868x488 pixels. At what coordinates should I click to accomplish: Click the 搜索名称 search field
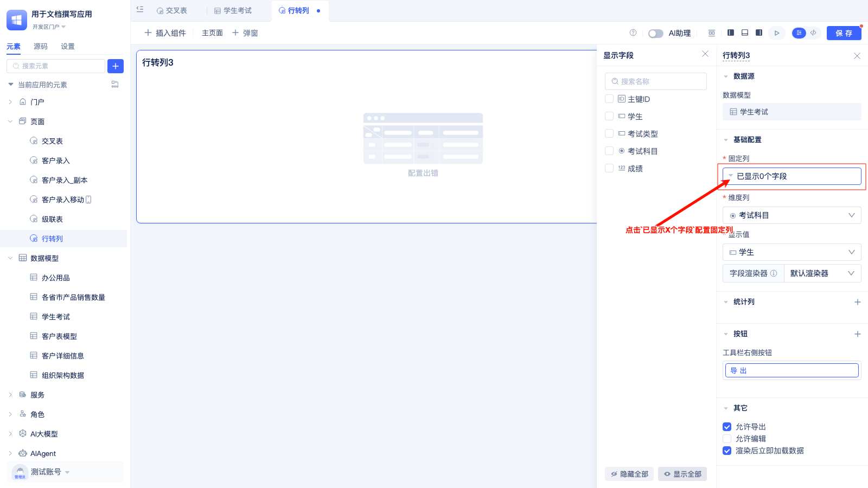point(656,81)
